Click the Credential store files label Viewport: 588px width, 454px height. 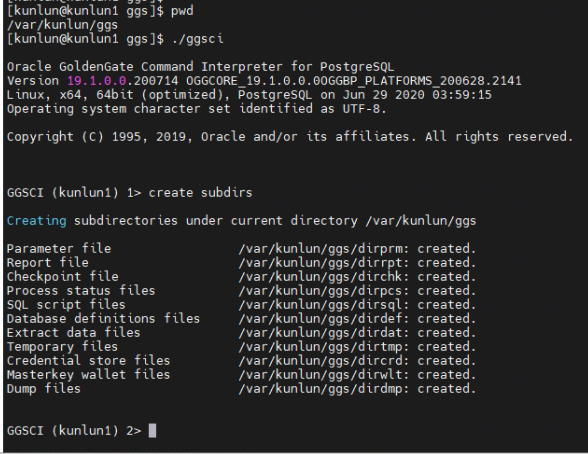pyautogui.click(x=88, y=361)
